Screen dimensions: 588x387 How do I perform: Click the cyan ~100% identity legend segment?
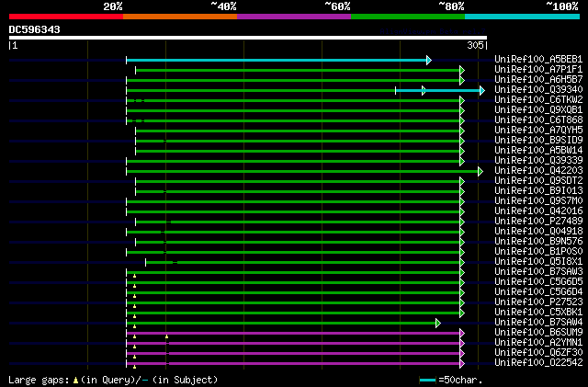523,17
